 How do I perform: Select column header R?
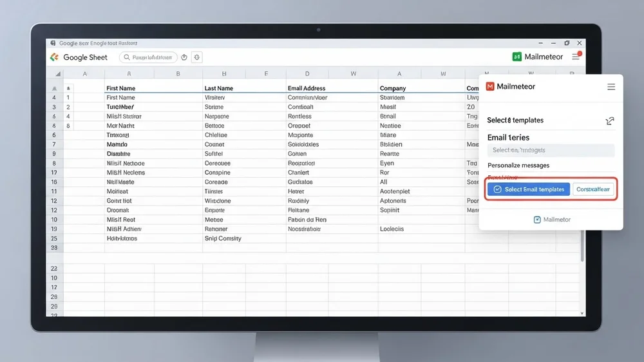click(x=129, y=73)
